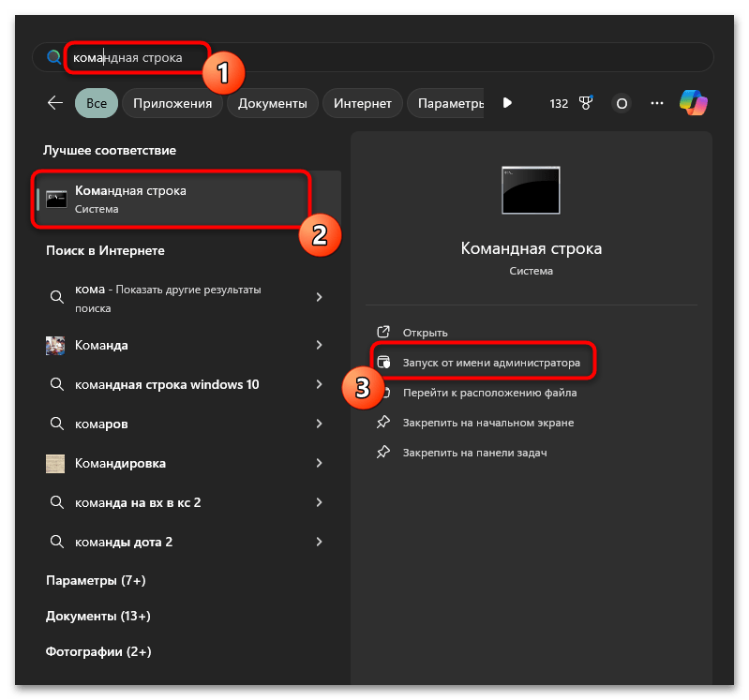Screen dimensions: 749x700
Task: Click magnifier beside 'командная строка windows 10'
Action: (57, 384)
